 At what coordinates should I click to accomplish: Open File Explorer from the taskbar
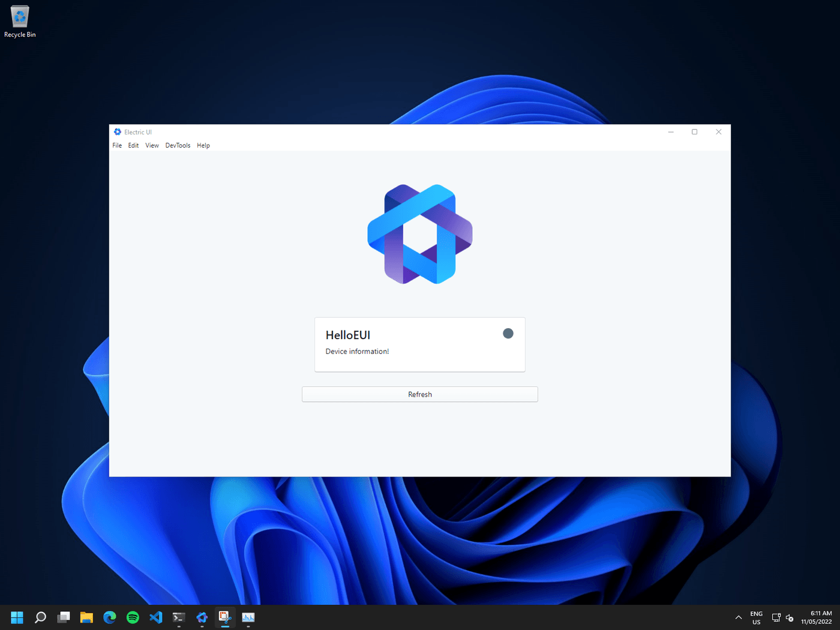[86, 617]
